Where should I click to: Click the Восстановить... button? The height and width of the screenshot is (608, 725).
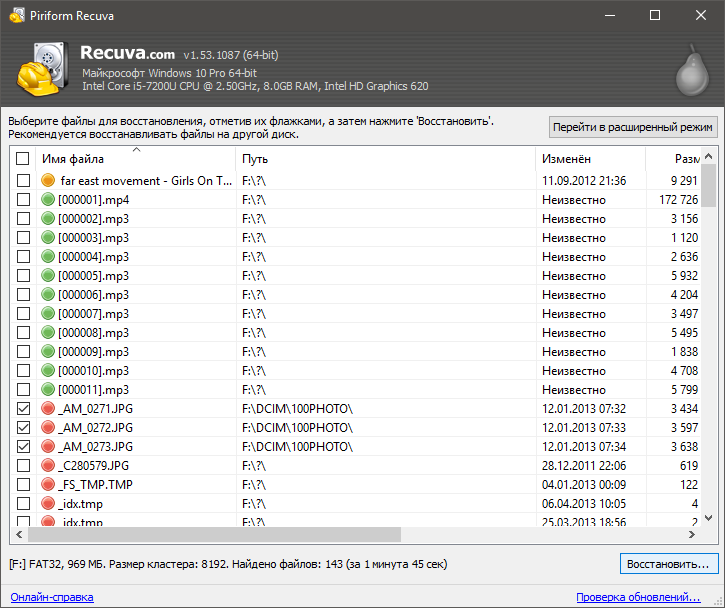(669, 564)
